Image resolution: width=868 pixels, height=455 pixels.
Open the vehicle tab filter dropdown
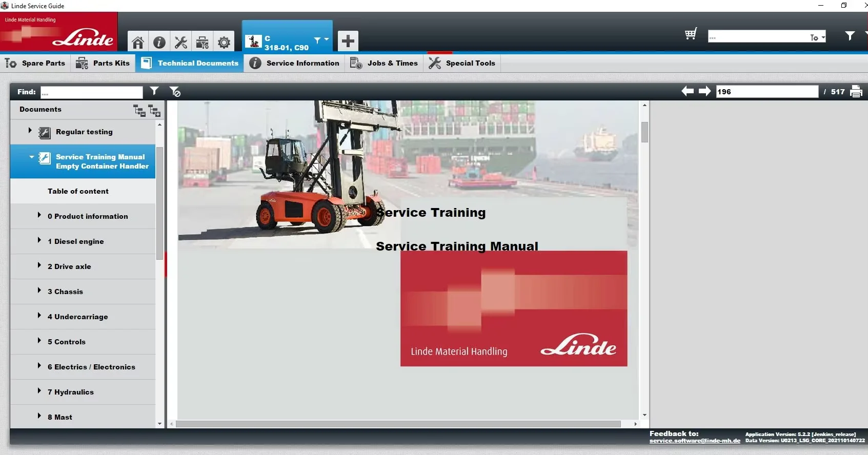321,39
